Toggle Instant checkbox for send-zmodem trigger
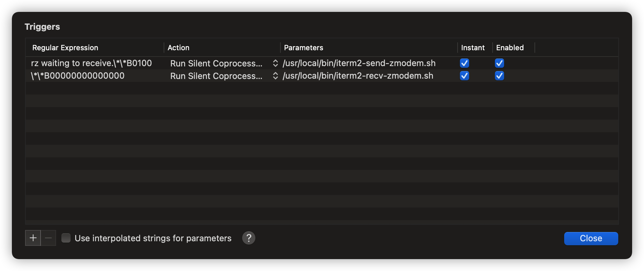Viewport: 644px width, 271px height. click(465, 63)
